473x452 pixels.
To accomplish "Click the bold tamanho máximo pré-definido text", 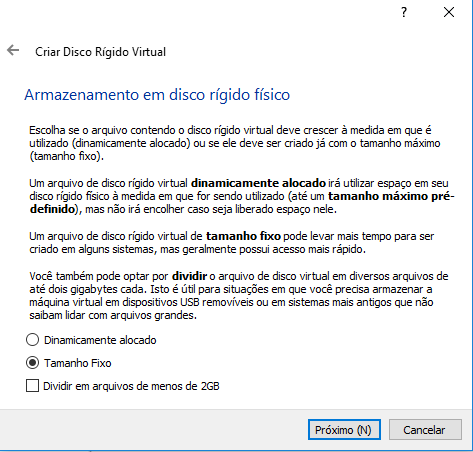I will coord(391,196).
